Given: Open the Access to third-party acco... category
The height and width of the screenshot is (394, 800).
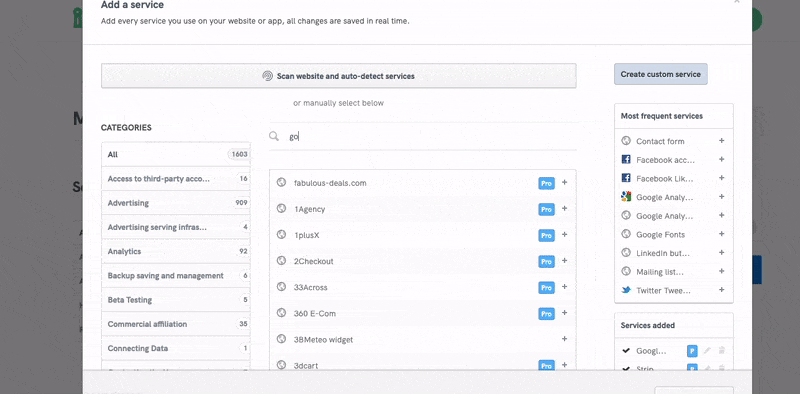Looking at the screenshot, I should 176,179.
